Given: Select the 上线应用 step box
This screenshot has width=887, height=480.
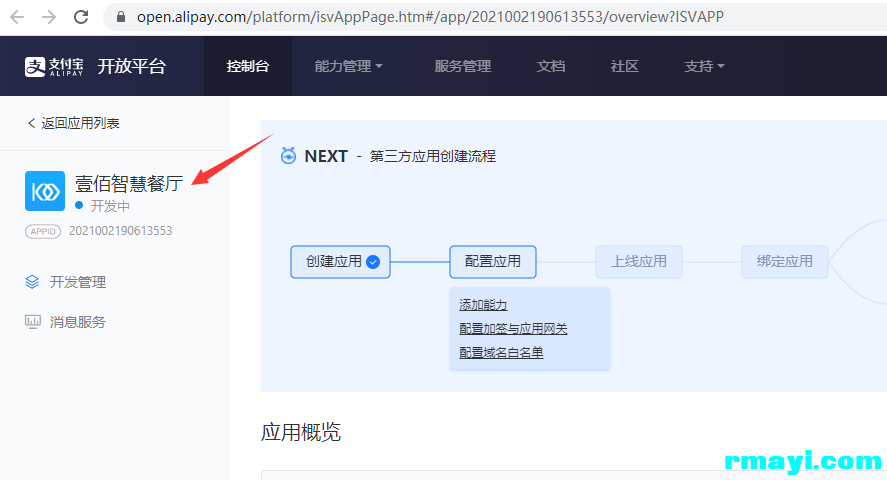Looking at the screenshot, I should [639, 262].
